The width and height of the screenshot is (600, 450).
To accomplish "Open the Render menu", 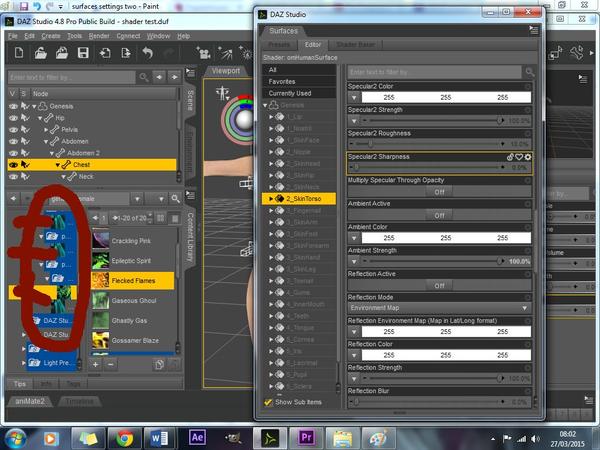I will (x=99, y=36).
